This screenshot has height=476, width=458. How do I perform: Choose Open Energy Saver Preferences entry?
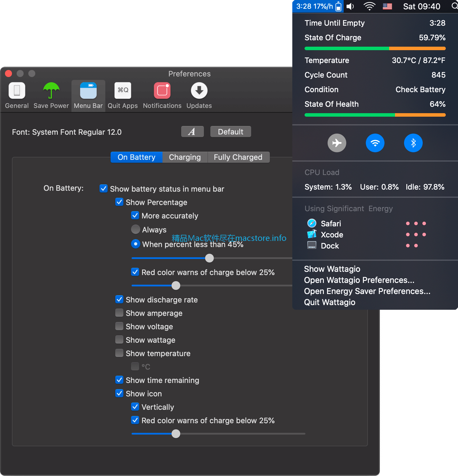pos(367,291)
